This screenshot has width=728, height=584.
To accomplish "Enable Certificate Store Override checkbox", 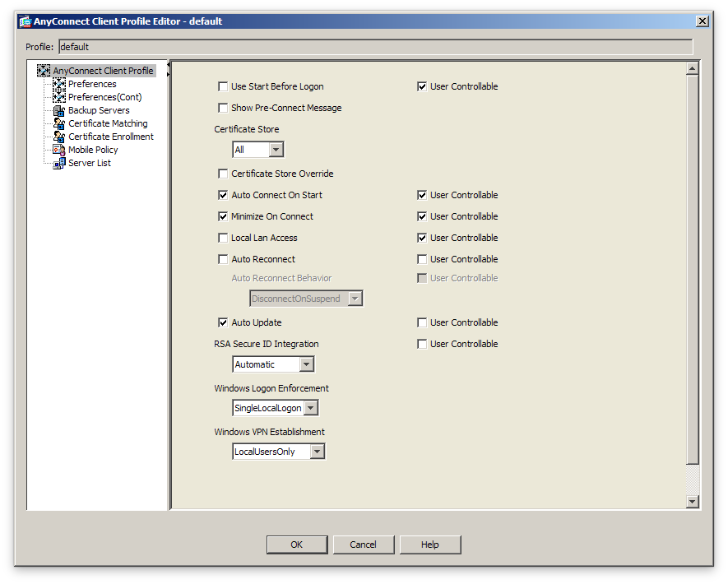I will click(223, 174).
